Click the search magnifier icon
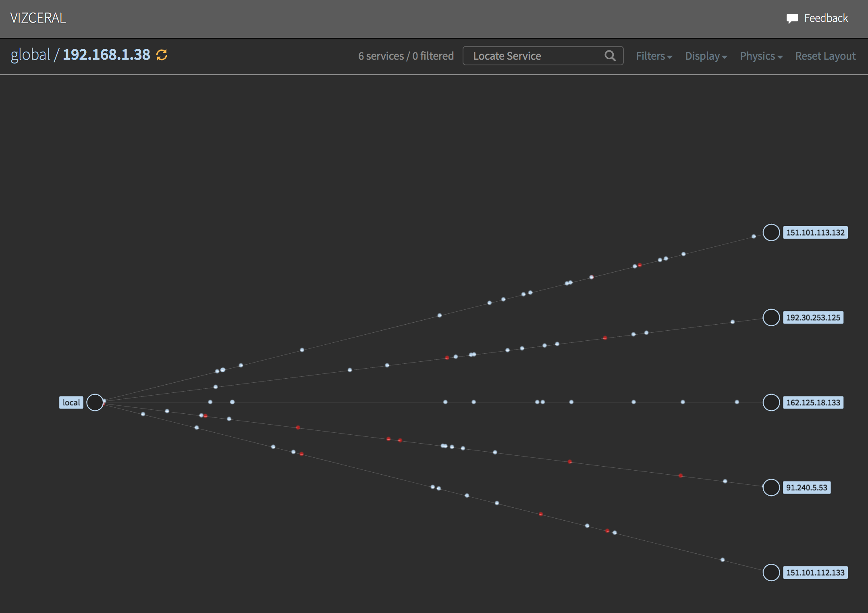 [610, 56]
